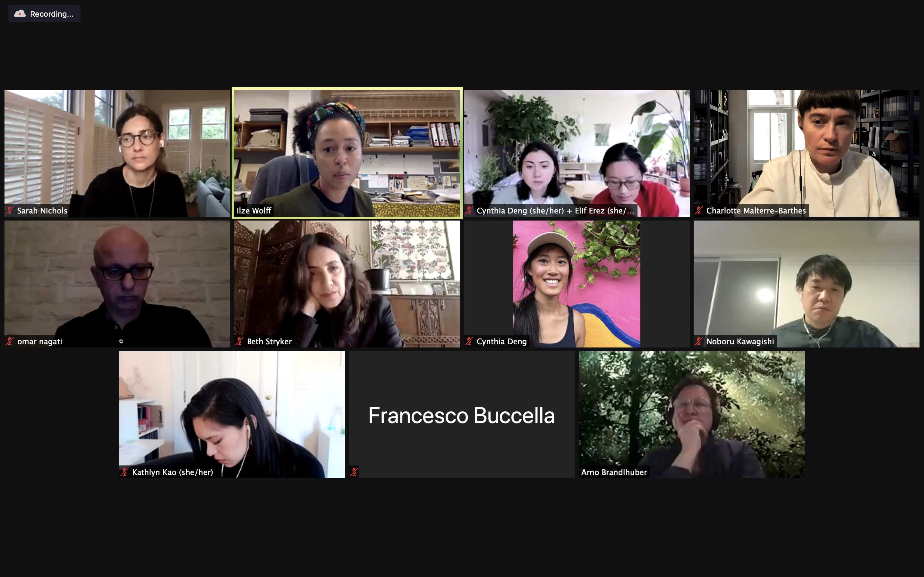Select Cynthia Deng + Elif Erez video tile
924x577 pixels.
(x=577, y=154)
